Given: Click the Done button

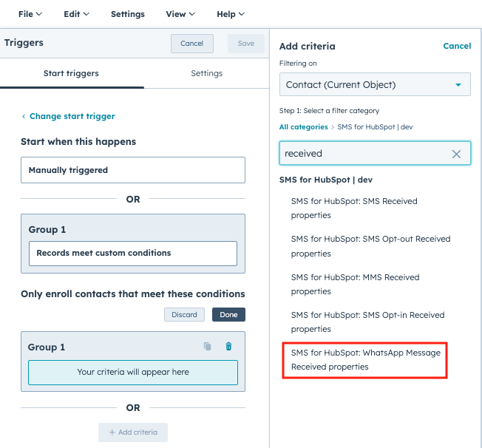Looking at the screenshot, I should pos(228,314).
